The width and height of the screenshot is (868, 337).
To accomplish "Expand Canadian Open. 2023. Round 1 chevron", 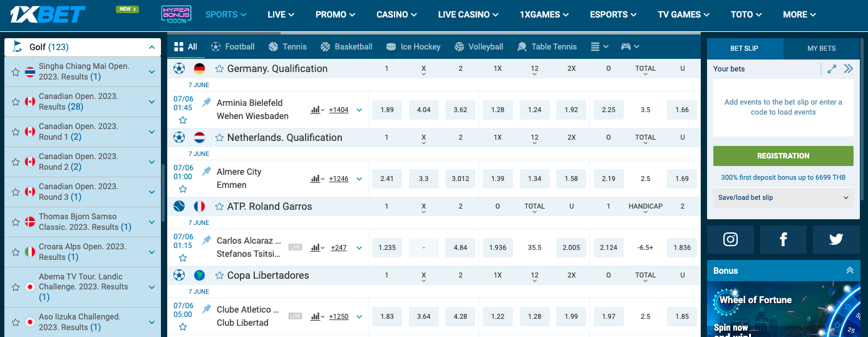I will pos(152,132).
